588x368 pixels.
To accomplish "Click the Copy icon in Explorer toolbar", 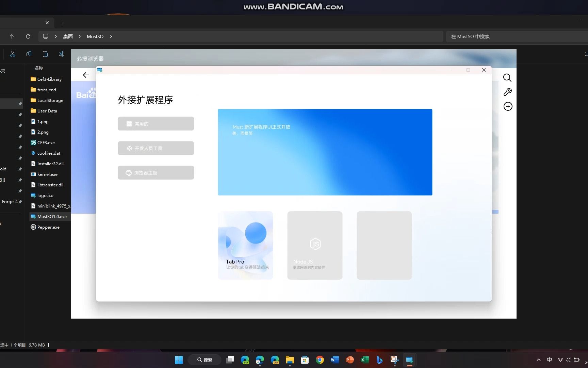I will [29, 54].
